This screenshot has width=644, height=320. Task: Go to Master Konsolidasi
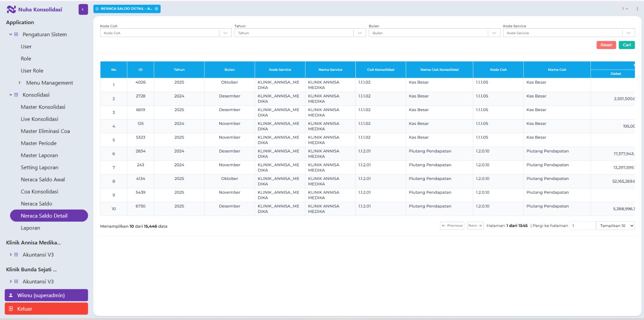pos(43,107)
